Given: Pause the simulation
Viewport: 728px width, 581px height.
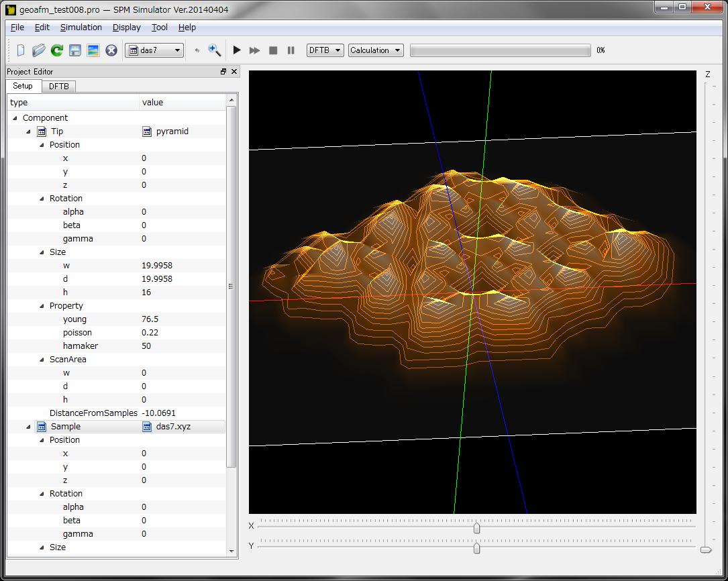Looking at the screenshot, I should coord(291,50).
